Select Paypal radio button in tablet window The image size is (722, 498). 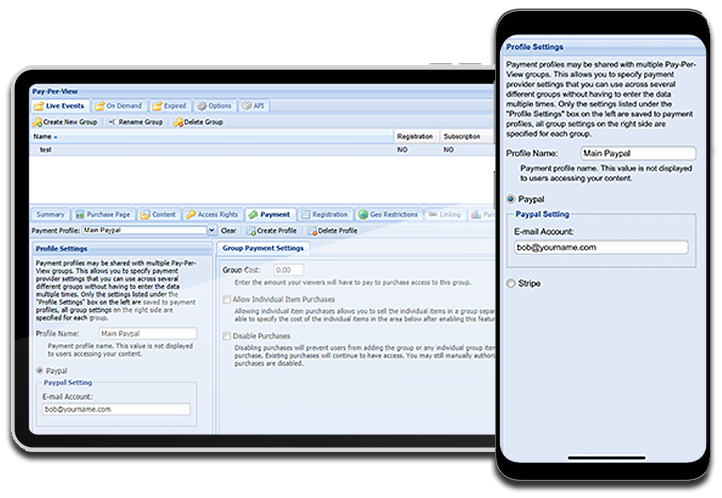coord(40,371)
